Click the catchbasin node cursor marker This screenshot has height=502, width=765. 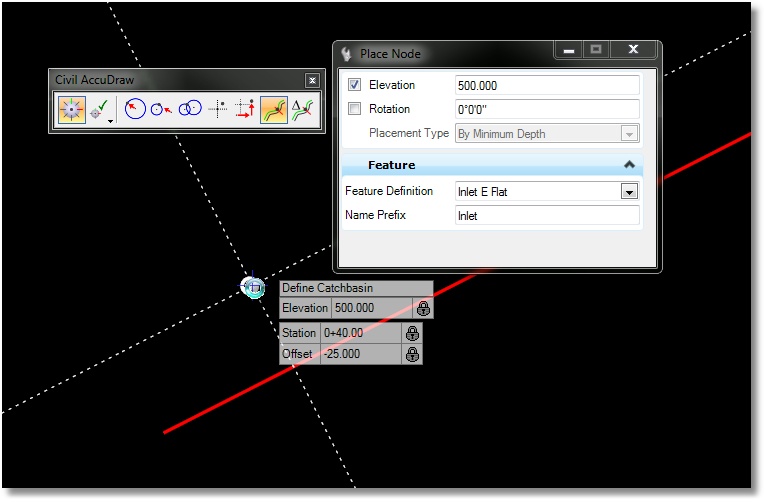(x=253, y=287)
